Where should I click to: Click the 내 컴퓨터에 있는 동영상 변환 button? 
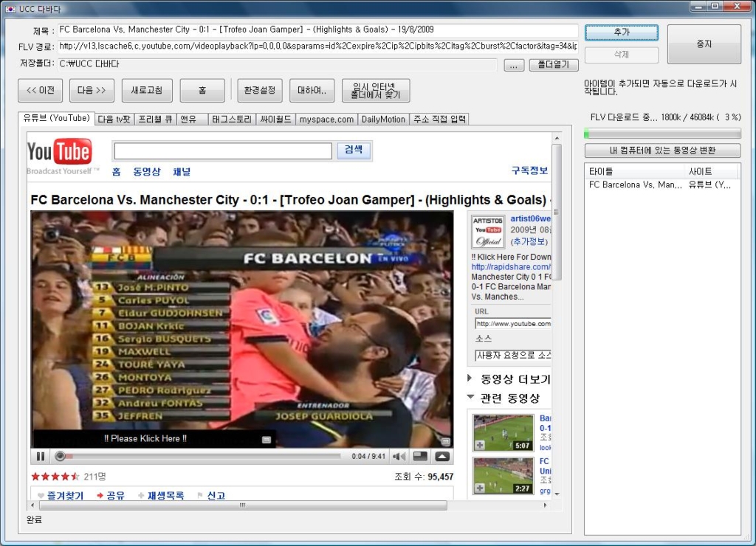point(662,151)
